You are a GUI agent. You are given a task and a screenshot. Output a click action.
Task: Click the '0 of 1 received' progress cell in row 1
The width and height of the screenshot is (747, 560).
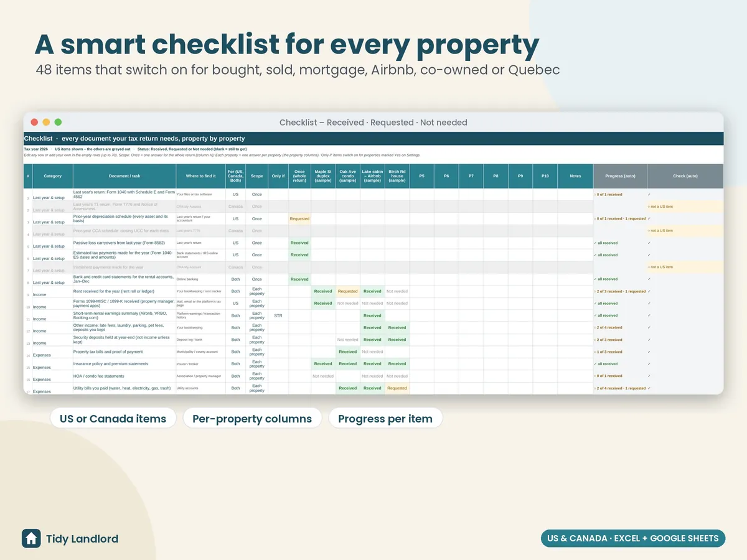click(x=620, y=195)
